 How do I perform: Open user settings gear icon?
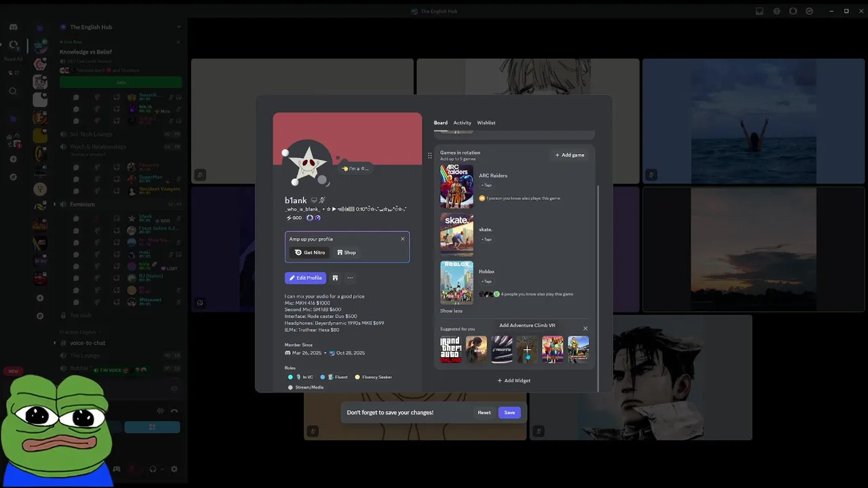click(x=174, y=469)
